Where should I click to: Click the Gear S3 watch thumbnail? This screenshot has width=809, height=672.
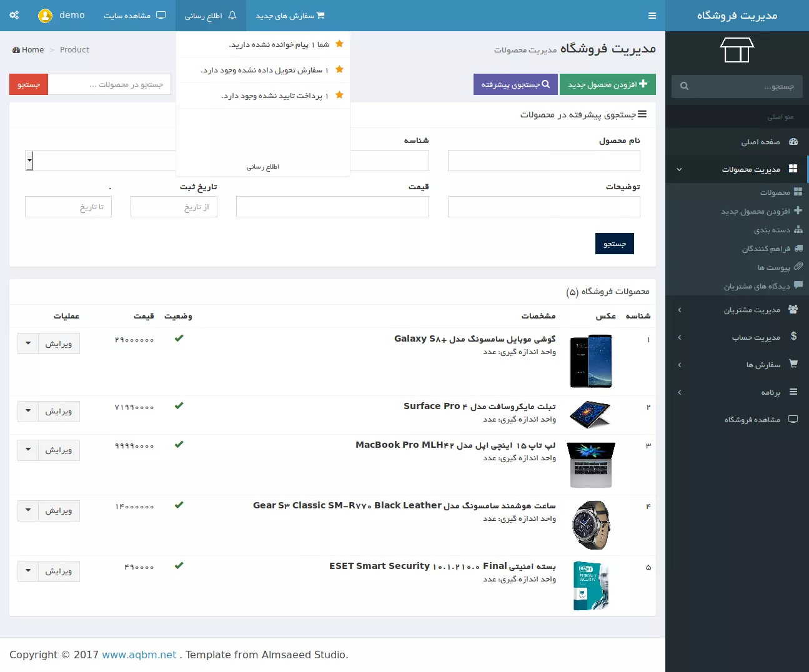coord(591,525)
